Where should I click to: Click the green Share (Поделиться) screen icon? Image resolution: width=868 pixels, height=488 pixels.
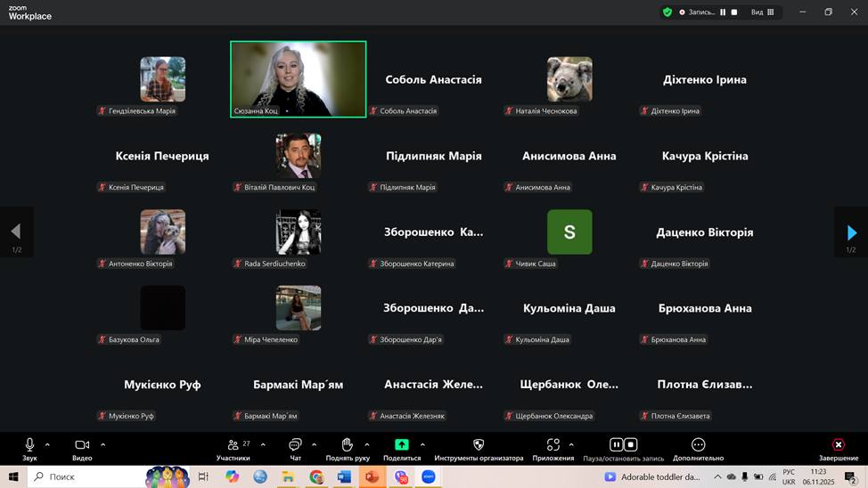(402, 445)
